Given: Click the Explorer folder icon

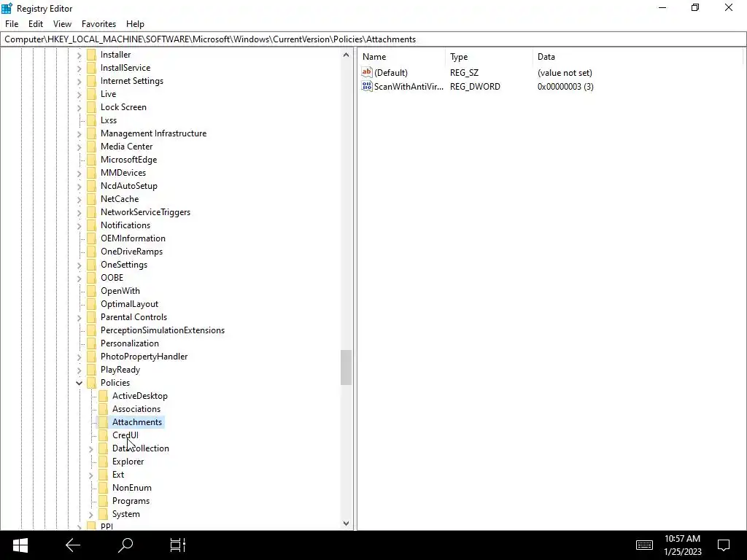Looking at the screenshot, I should (x=103, y=462).
